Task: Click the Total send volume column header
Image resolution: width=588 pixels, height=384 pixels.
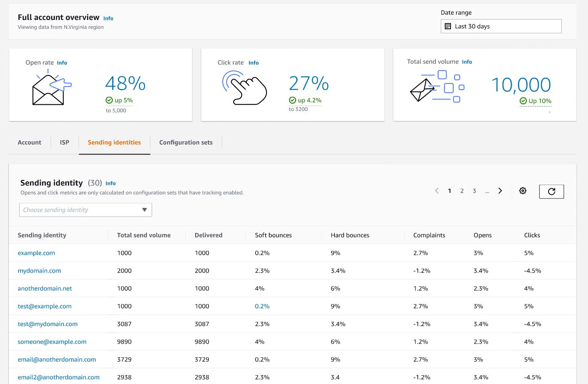Action: click(x=144, y=235)
